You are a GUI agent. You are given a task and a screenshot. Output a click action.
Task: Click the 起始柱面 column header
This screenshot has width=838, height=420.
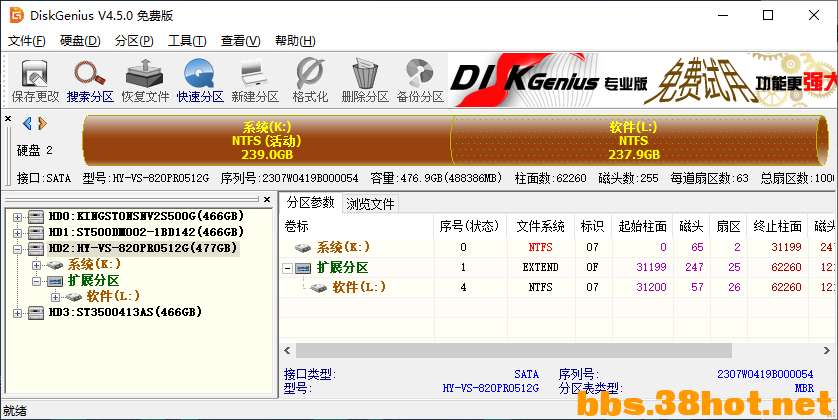(642, 227)
